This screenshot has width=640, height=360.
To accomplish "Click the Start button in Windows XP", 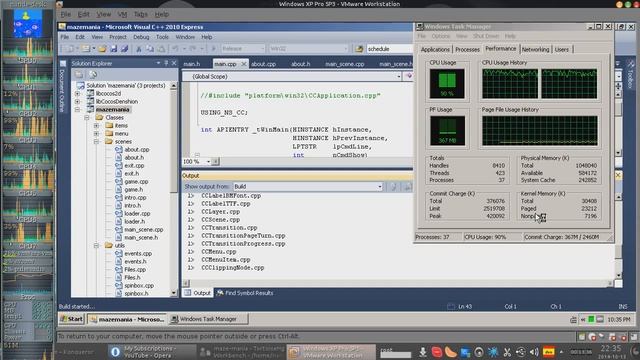I will click(71, 319).
